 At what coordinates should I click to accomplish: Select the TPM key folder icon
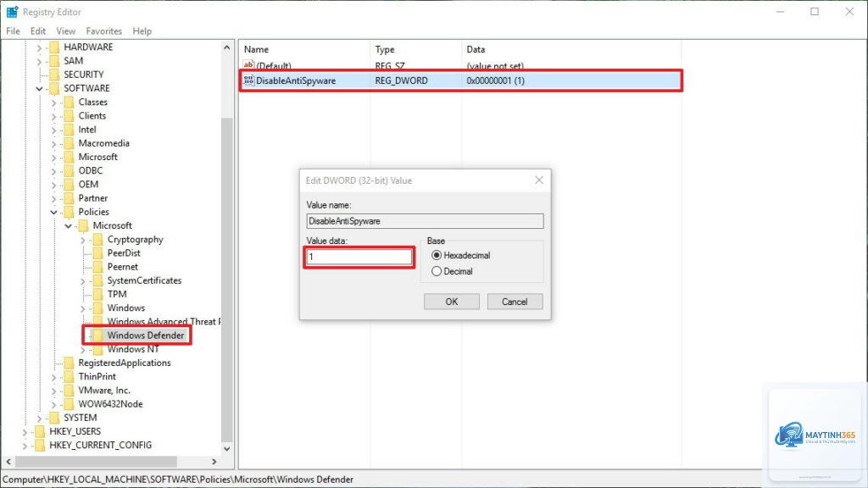pos(98,294)
